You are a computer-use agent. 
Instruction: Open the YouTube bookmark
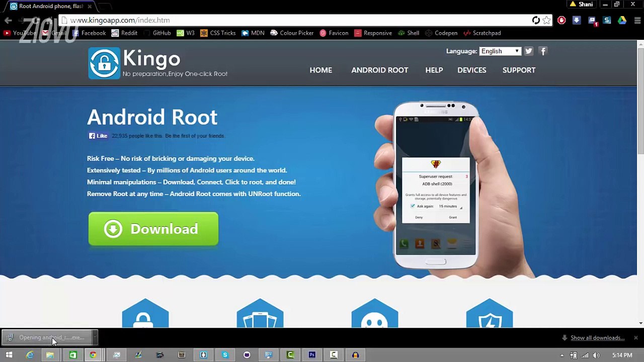(20, 33)
